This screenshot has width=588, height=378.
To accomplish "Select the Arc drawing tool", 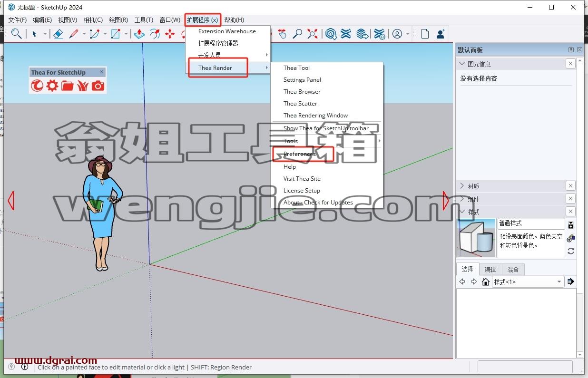I will pos(94,34).
